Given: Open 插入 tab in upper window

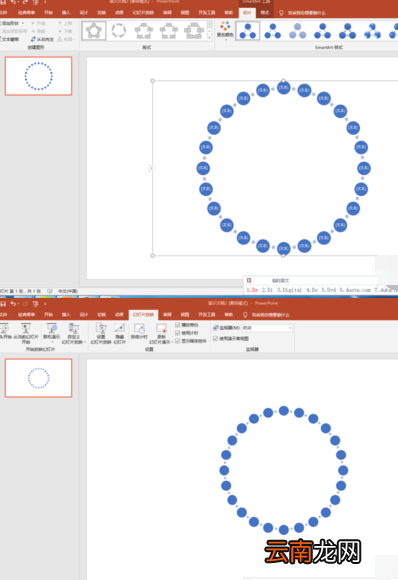Looking at the screenshot, I should (66, 13).
